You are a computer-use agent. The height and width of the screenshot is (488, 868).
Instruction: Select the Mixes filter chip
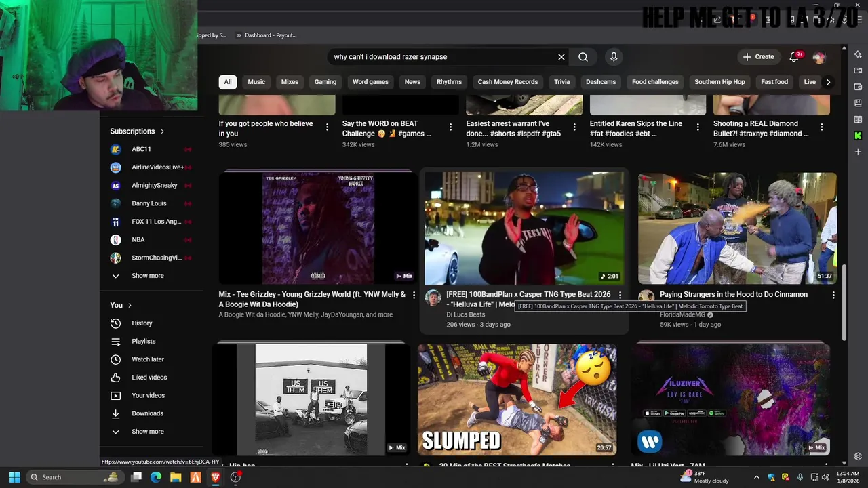click(290, 82)
